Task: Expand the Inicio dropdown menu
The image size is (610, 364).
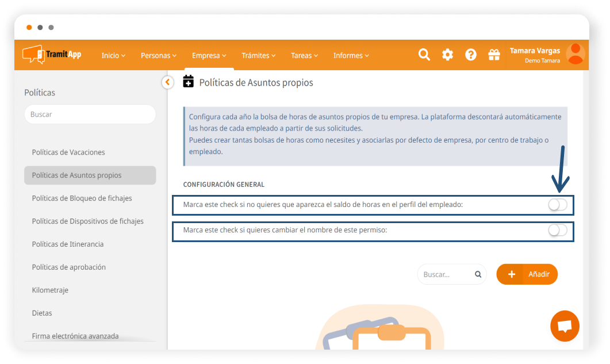Action: point(113,56)
